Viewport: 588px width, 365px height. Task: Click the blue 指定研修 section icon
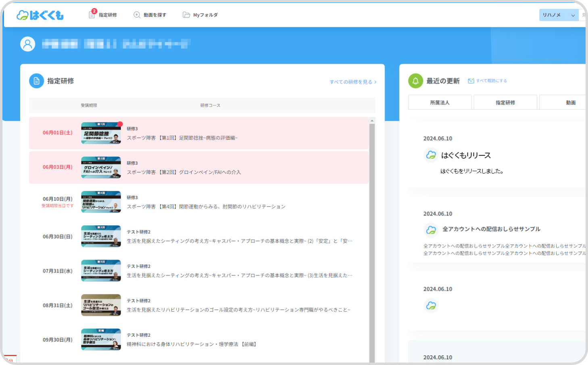(x=36, y=81)
